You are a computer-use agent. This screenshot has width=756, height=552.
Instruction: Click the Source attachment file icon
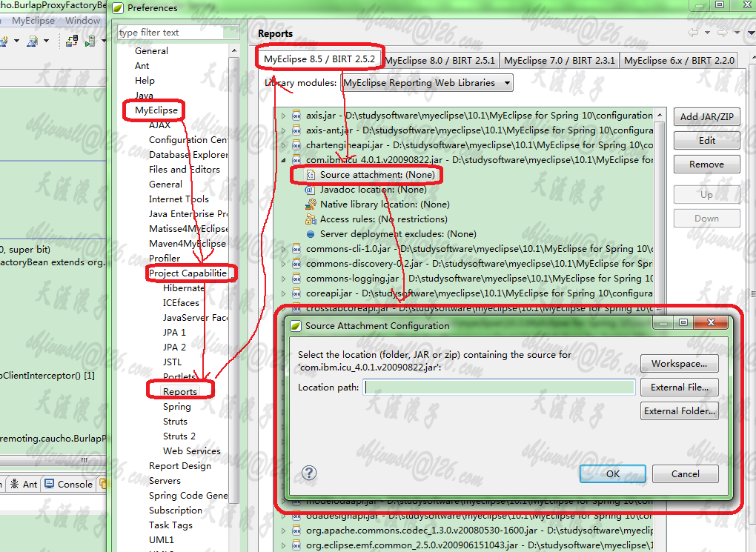click(311, 175)
